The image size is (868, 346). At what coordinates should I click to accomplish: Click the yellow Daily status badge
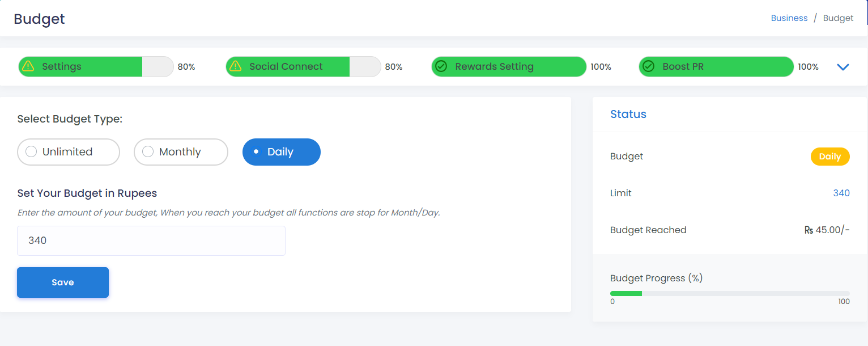point(830,157)
